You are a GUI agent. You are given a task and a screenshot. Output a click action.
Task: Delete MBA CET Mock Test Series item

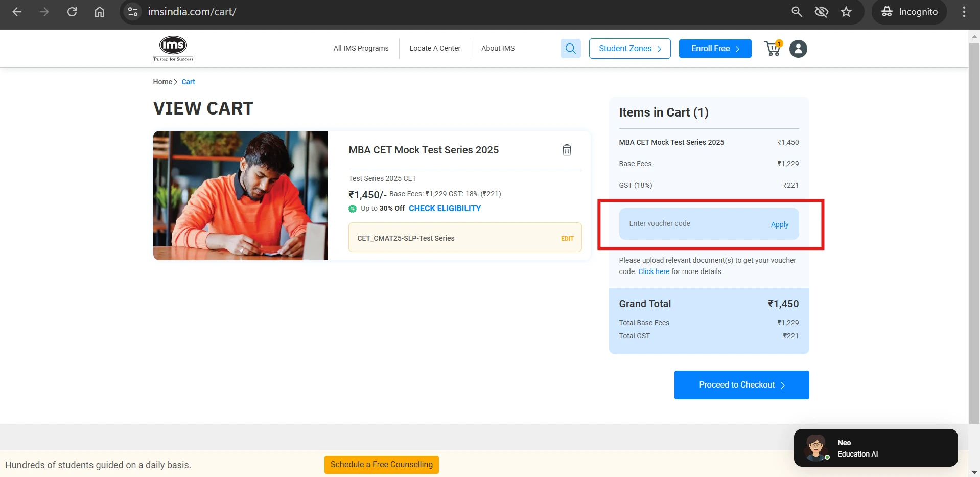point(567,150)
